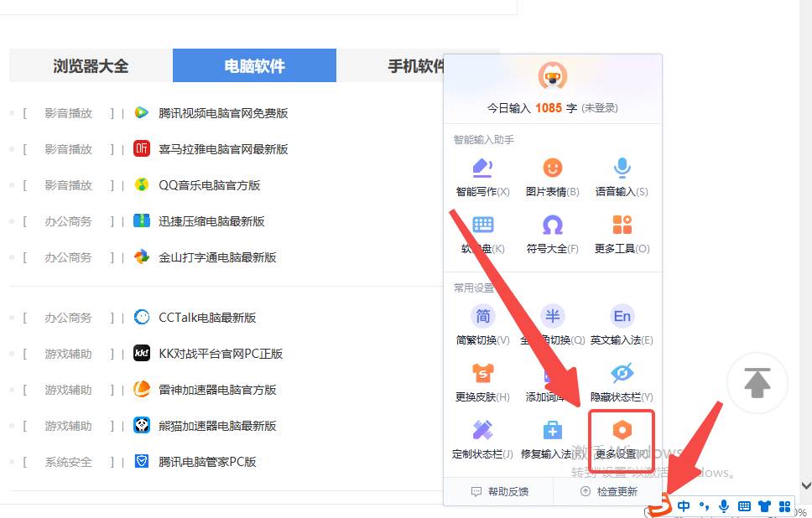Start 语音输入 voice input
The width and height of the screenshot is (812, 518).
(x=622, y=178)
